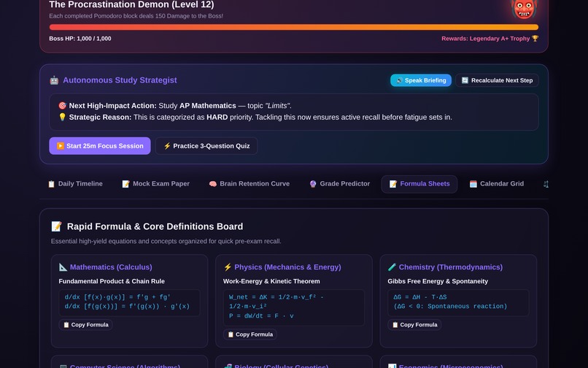Viewport: 588px width, 368px height.
Task: Copy the Mathematics Calculus formula
Action: click(85, 325)
